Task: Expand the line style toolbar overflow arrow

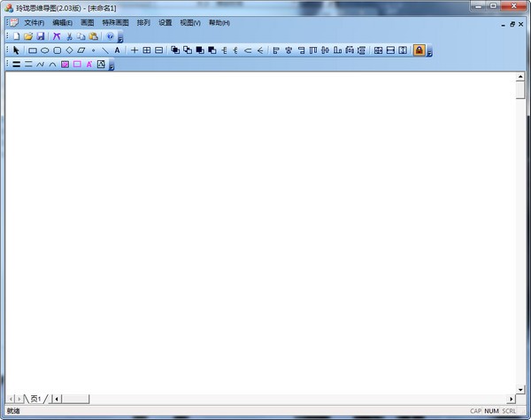Action: pos(112,67)
